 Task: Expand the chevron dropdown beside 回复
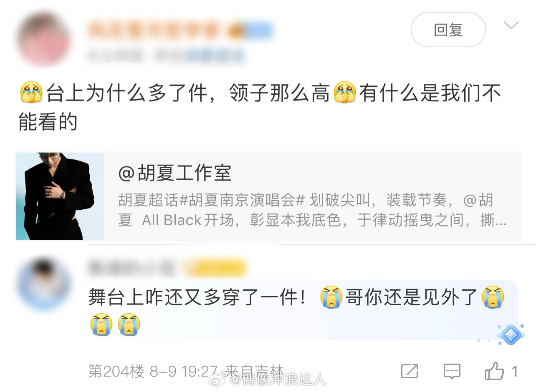pyautogui.click(x=511, y=25)
